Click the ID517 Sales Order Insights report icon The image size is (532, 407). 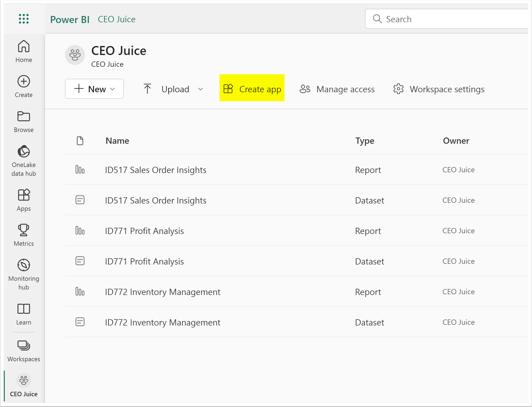pos(80,170)
